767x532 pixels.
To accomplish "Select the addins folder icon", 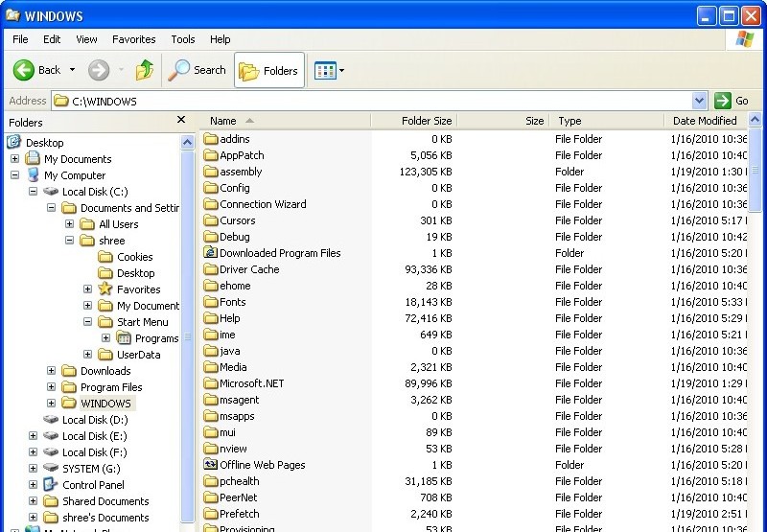I will pos(211,139).
